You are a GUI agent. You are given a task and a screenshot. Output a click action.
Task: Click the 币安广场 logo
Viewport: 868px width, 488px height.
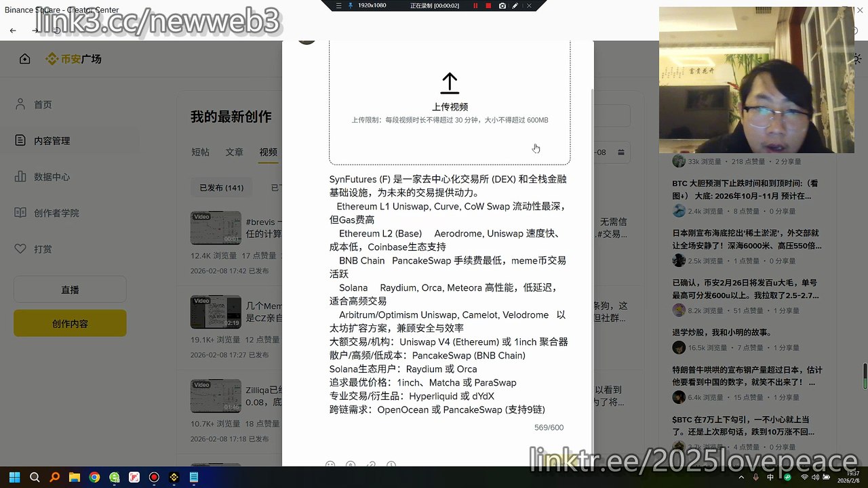click(x=74, y=59)
